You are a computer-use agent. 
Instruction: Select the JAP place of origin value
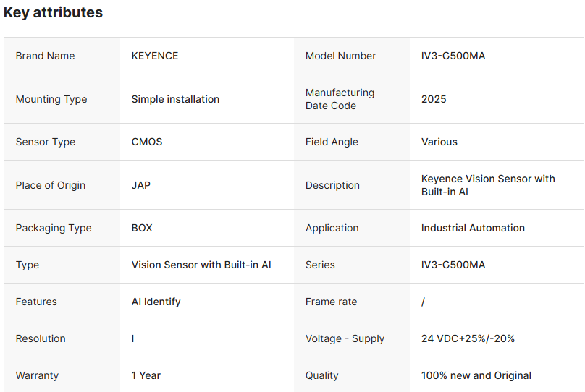141,185
